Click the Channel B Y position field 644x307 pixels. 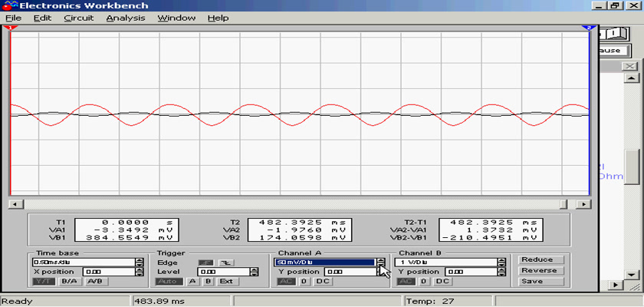point(472,272)
